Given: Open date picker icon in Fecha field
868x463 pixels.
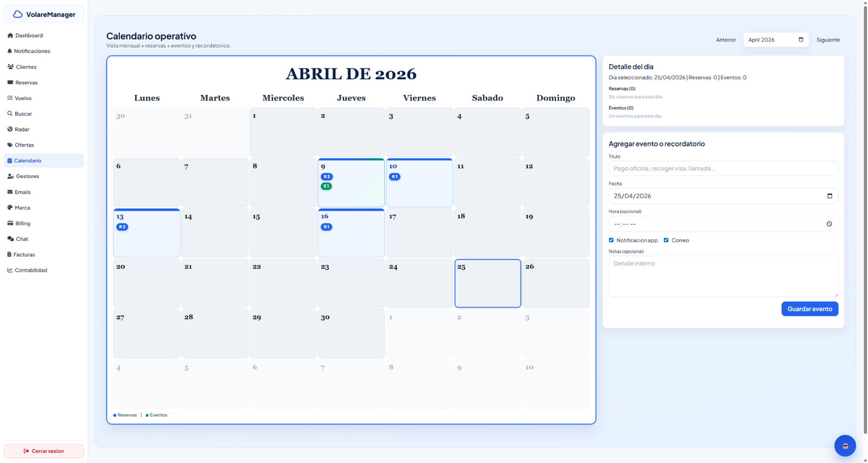Looking at the screenshot, I should tap(829, 196).
